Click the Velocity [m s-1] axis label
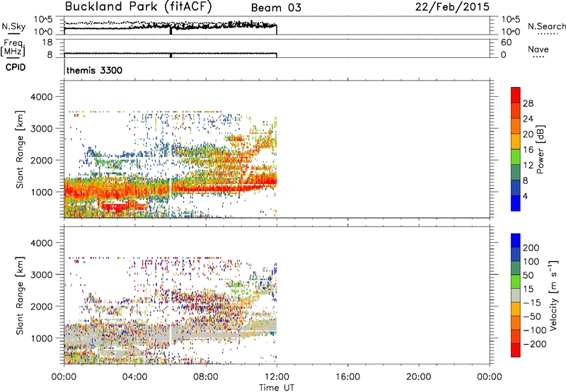 coord(553,295)
